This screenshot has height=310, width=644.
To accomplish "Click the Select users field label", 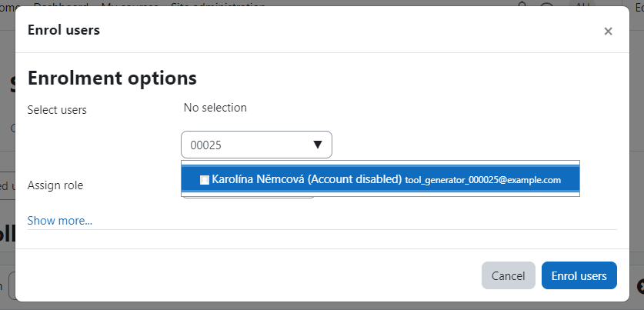I will (x=57, y=110).
